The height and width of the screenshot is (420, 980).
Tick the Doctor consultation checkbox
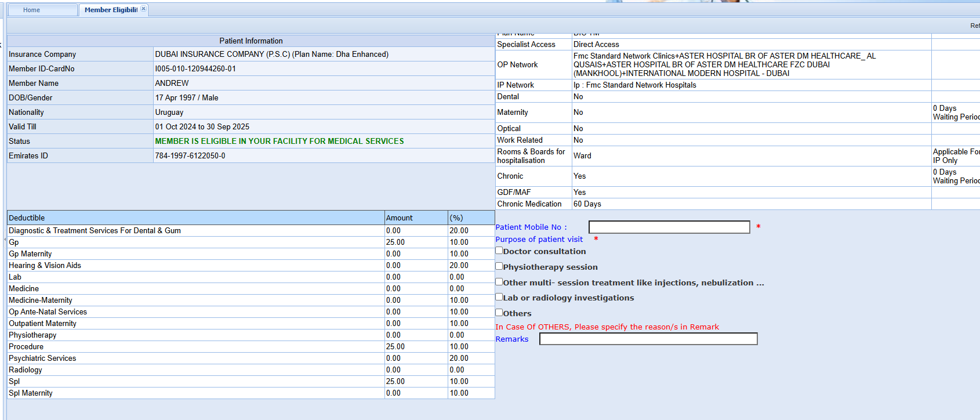(x=499, y=251)
